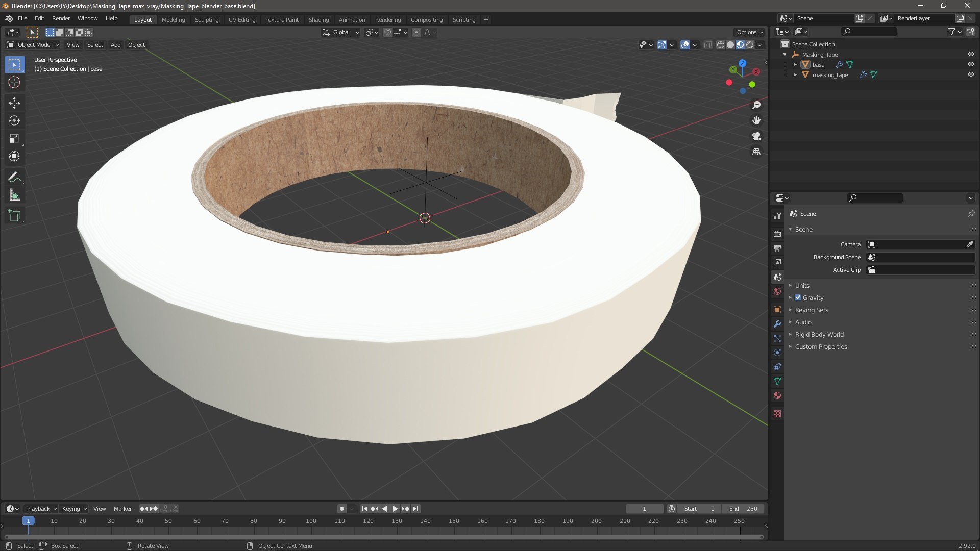Screen dimensions: 980x551
Task: Select the Scale tool
Action: click(14, 138)
